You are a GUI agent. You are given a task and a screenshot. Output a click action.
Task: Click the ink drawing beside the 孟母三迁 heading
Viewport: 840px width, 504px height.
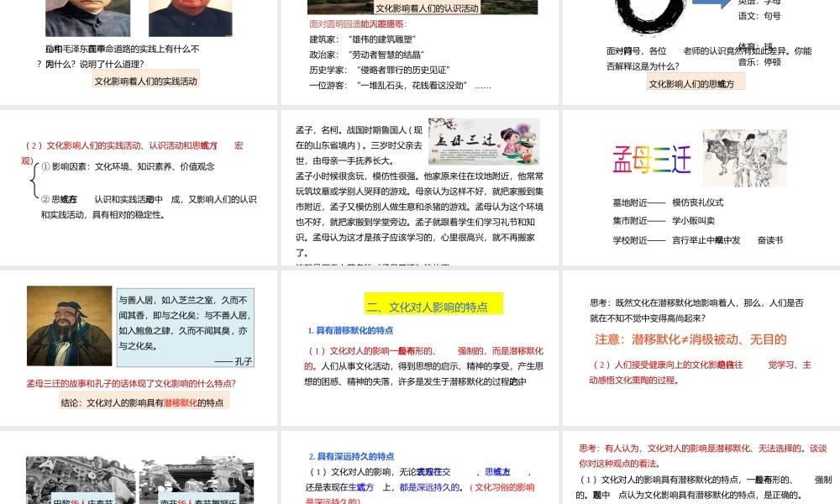744,157
